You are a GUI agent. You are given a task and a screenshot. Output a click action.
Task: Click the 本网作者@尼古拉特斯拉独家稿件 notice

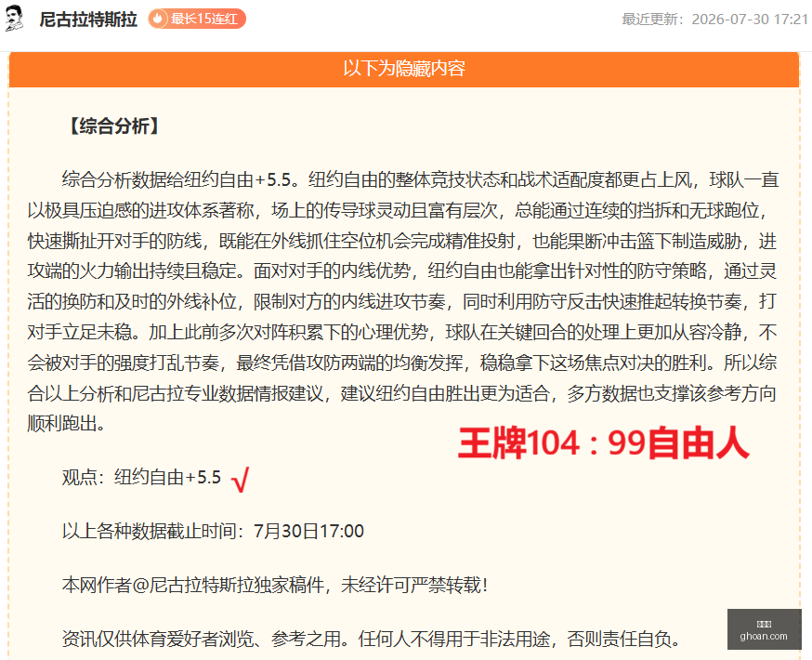coord(274,585)
